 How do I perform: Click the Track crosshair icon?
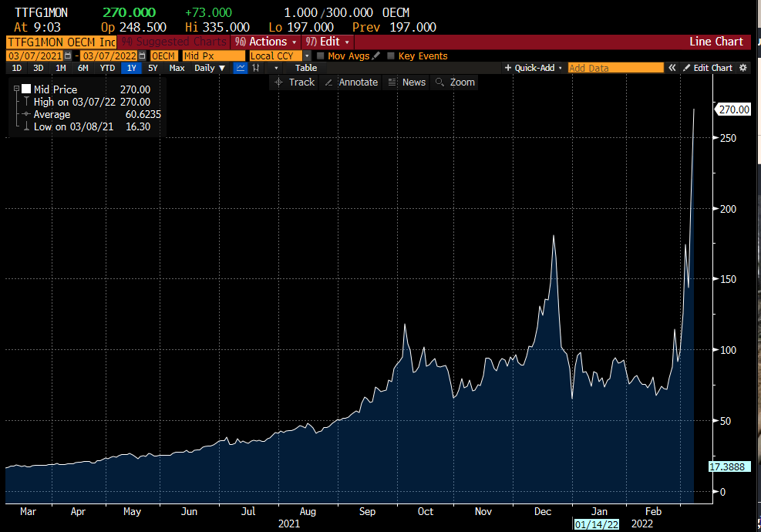(x=278, y=82)
